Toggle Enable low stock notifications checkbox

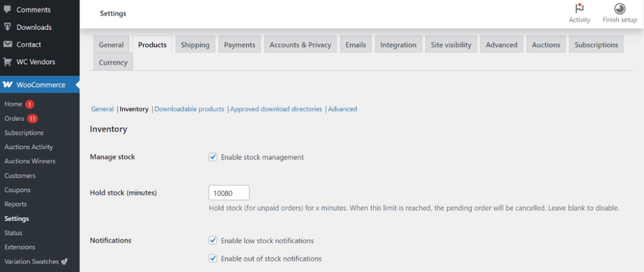tap(213, 241)
